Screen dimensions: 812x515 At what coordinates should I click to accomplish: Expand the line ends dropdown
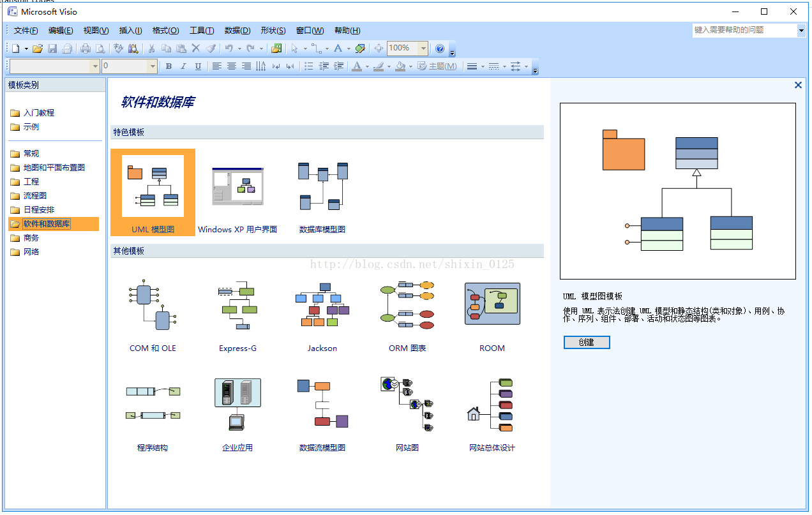(526, 66)
